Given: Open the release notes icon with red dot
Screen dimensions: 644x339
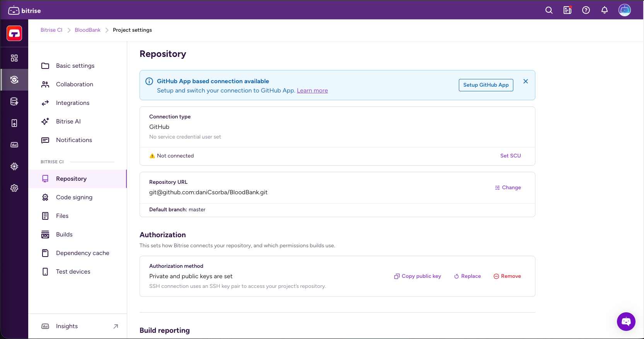Looking at the screenshot, I should (567, 10).
